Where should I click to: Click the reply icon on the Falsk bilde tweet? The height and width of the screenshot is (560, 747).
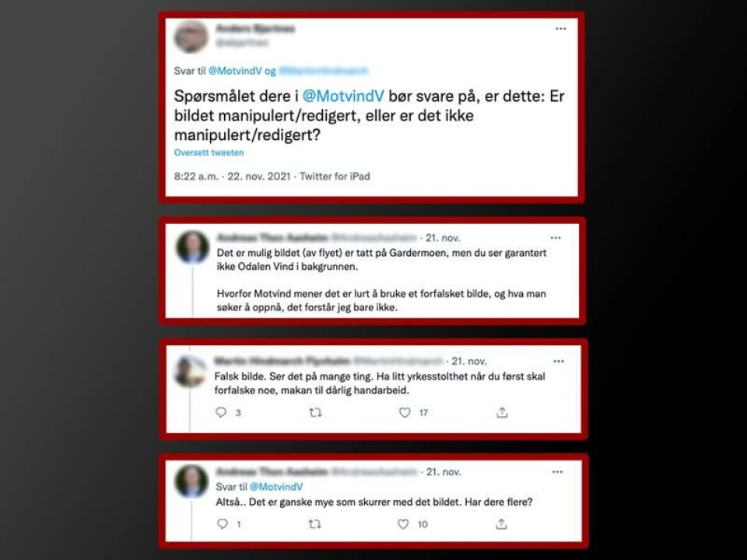coord(220,412)
